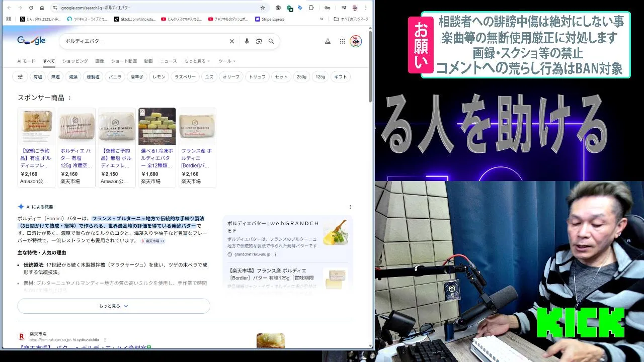This screenshot has width=644, height=362.
Task: Apply the ギフト filter chip
Action: coord(341,77)
